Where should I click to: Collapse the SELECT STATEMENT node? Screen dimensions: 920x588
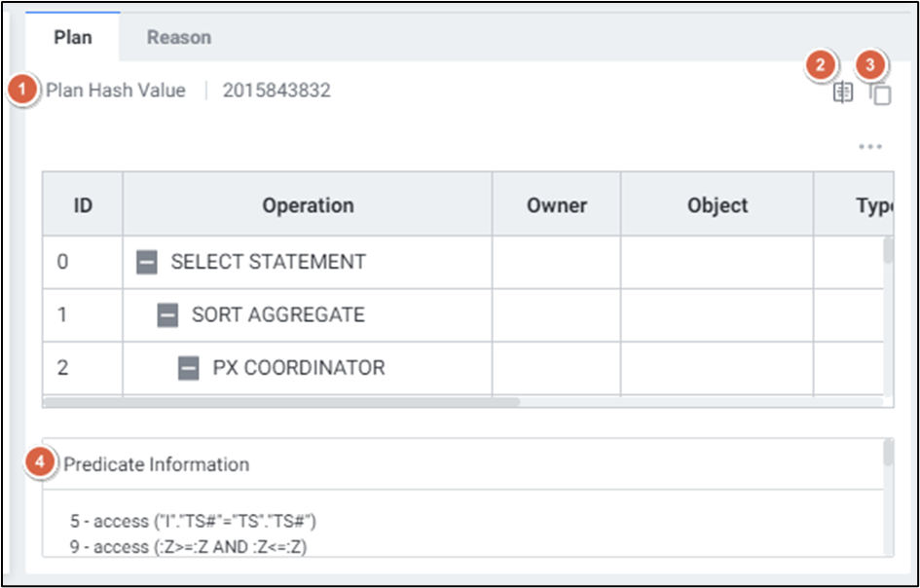[x=146, y=262]
